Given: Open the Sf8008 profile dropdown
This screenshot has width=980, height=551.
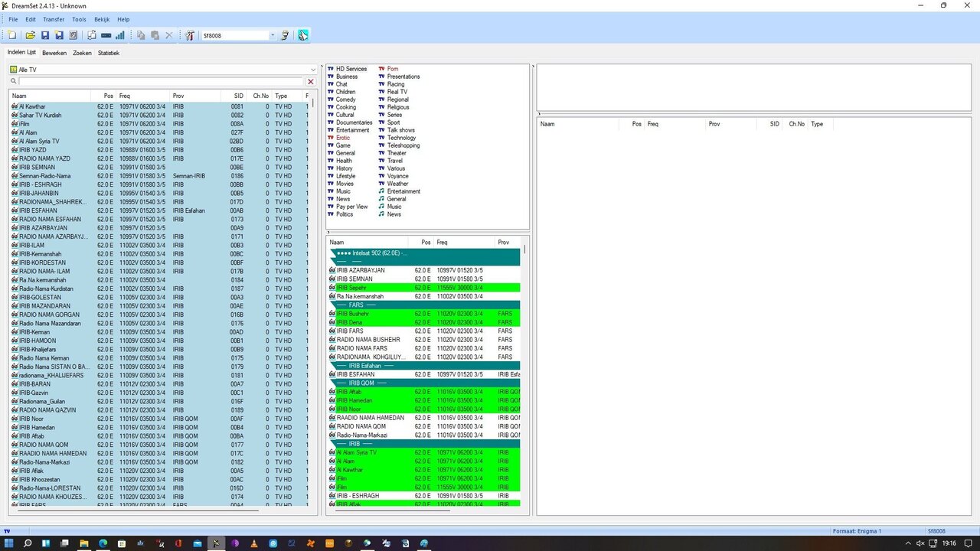Looking at the screenshot, I should pyautogui.click(x=272, y=35).
